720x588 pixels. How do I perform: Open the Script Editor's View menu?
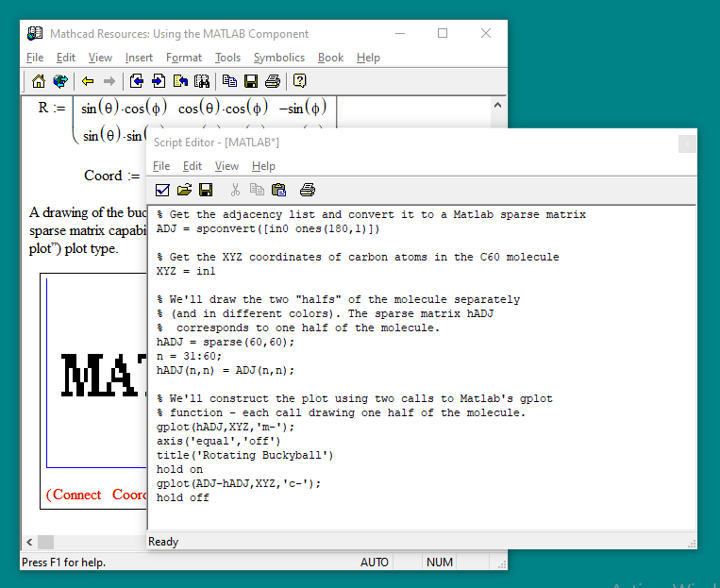tap(226, 166)
